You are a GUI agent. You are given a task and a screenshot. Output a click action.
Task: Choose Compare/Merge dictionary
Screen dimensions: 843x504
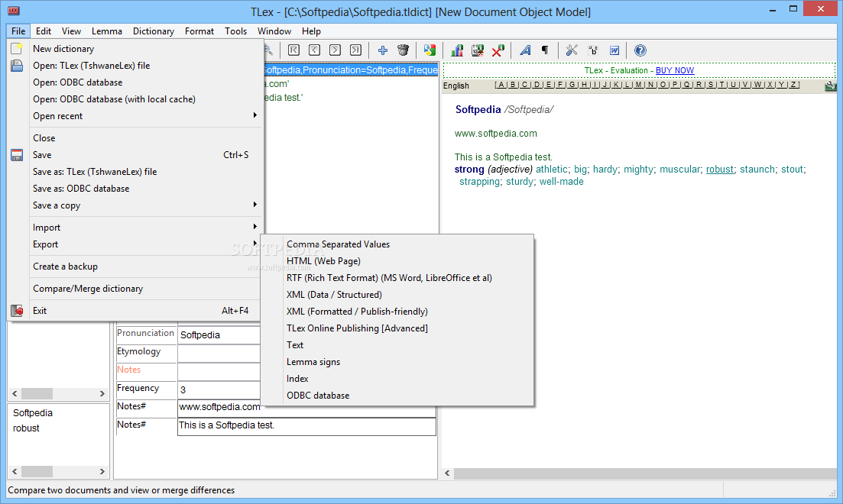coord(135,289)
